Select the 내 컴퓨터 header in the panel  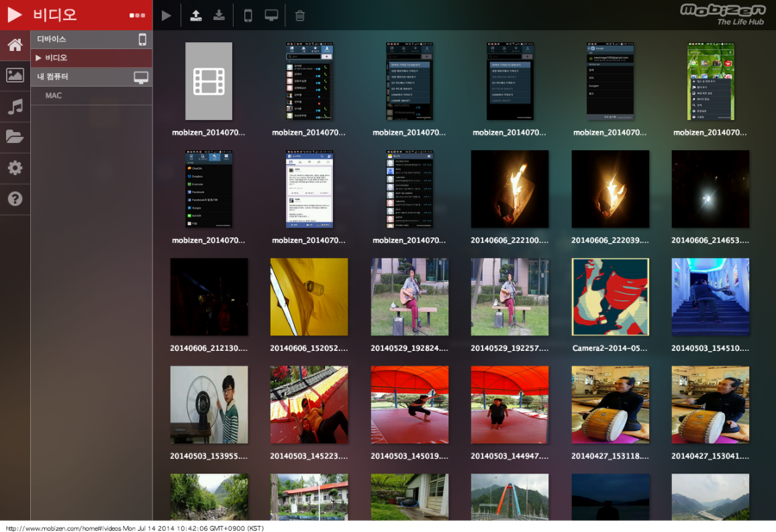tap(91, 78)
